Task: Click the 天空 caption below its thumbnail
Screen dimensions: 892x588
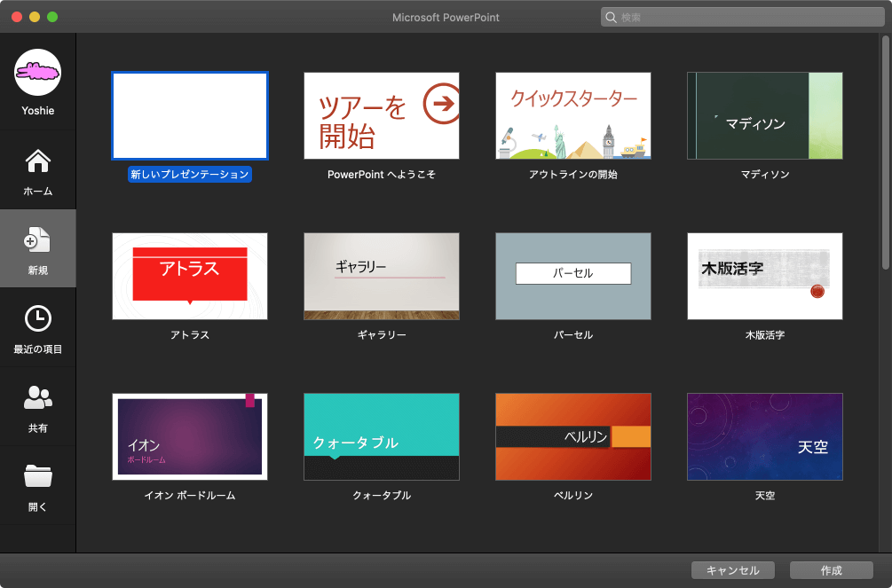Action: click(765, 495)
